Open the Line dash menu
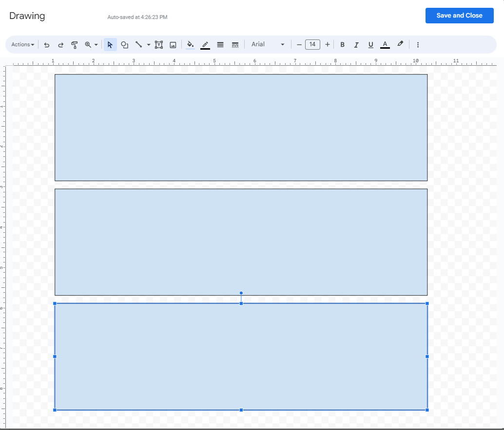504x430 pixels. pos(235,44)
